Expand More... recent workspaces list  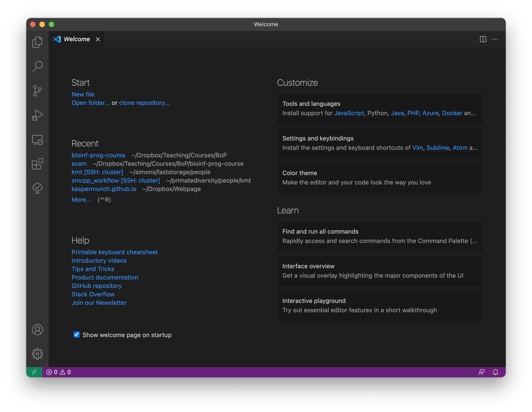click(81, 200)
